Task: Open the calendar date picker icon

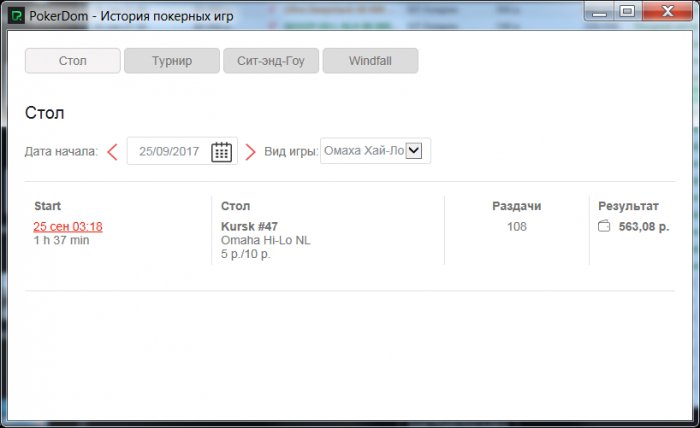Action: click(x=221, y=152)
